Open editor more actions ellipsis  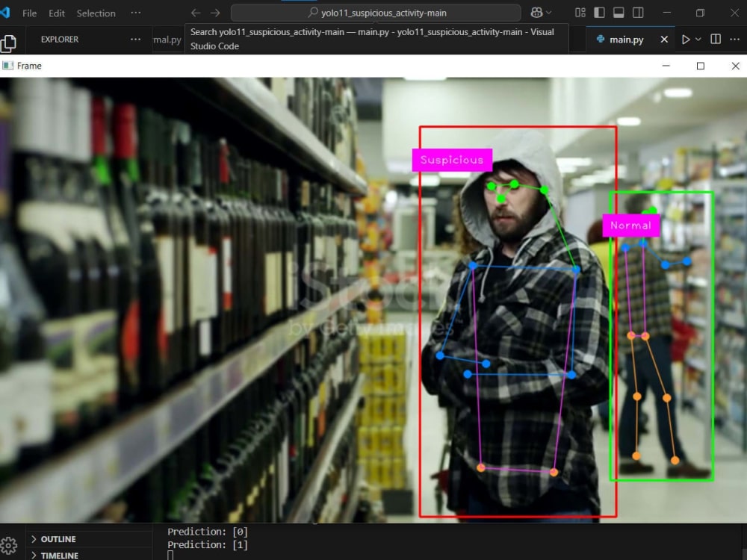point(734,39)
